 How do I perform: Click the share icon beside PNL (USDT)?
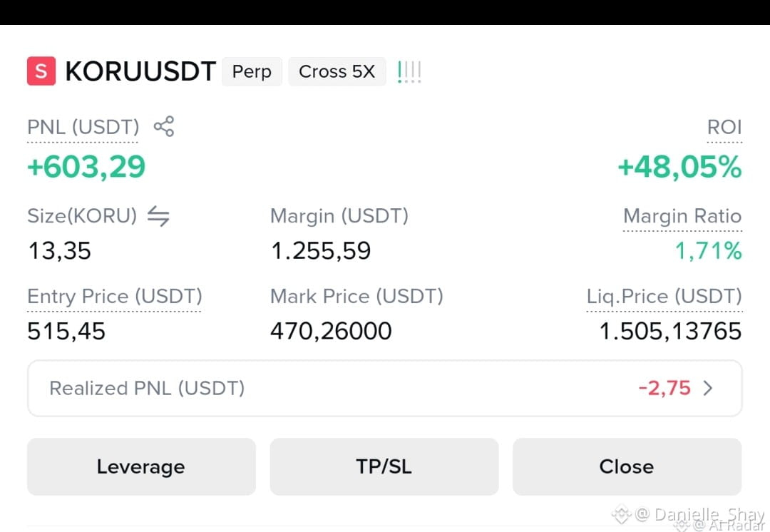coord(164,126)
